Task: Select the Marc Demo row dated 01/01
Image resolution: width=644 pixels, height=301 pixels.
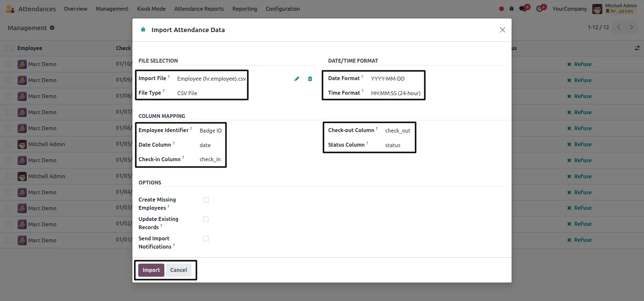Action: click(x=9, y=240)
